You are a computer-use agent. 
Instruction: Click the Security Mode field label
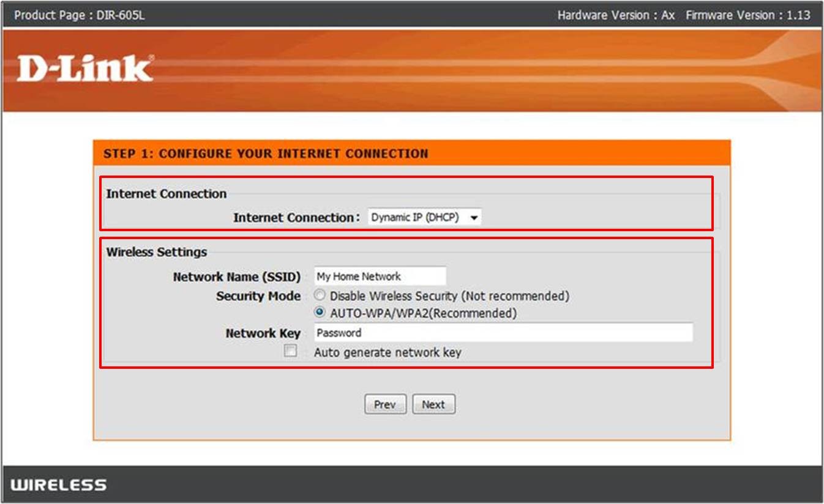click(x=258, y=296)
